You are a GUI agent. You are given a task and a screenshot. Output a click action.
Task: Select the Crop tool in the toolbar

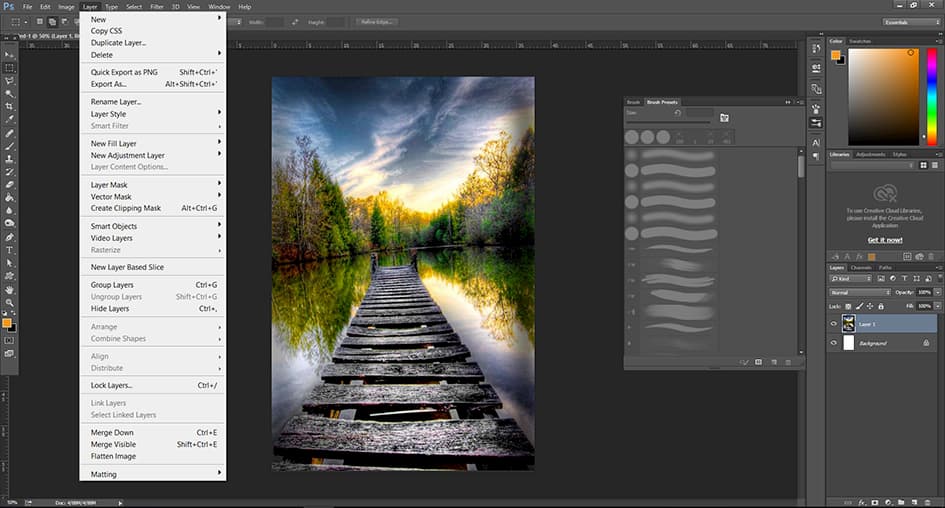(10, 106)
